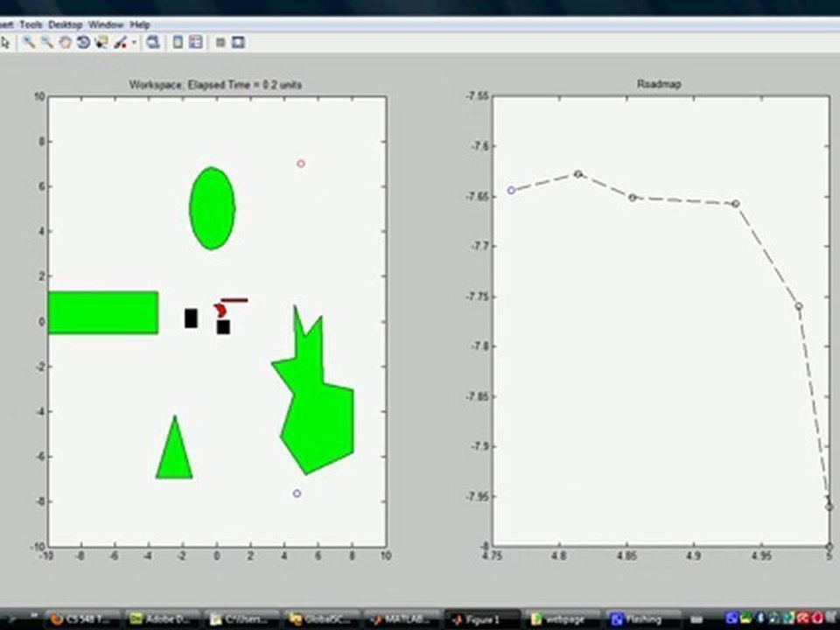Select the Figure 1 taskbar button

481,619
